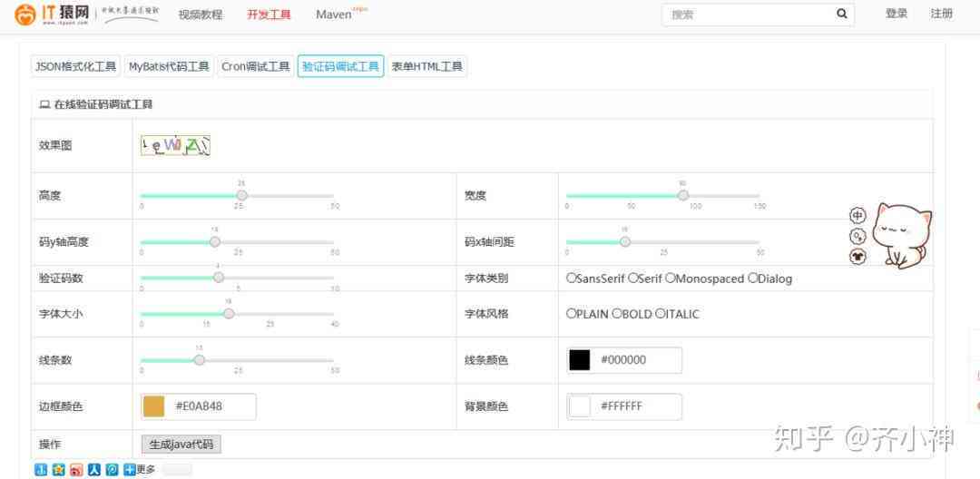Open the orange 边框颜色 swatch
The width and height of the screenshot is (980, 479).
153,406
